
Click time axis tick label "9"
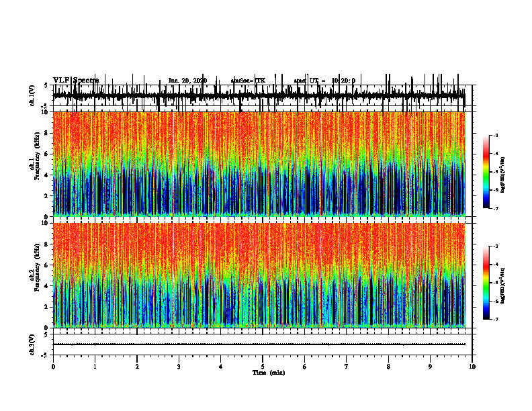pos(430,367)
